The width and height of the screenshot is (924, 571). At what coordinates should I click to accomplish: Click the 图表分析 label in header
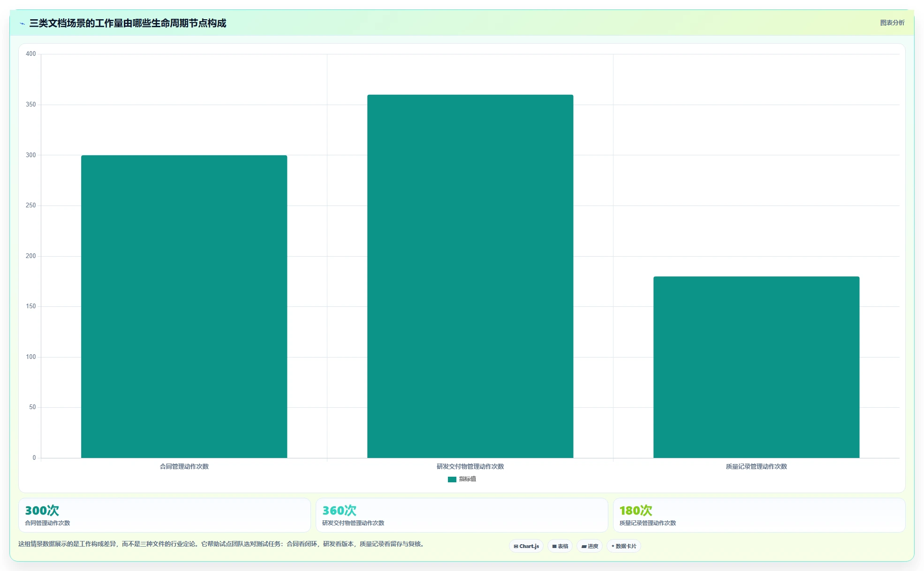892,23
